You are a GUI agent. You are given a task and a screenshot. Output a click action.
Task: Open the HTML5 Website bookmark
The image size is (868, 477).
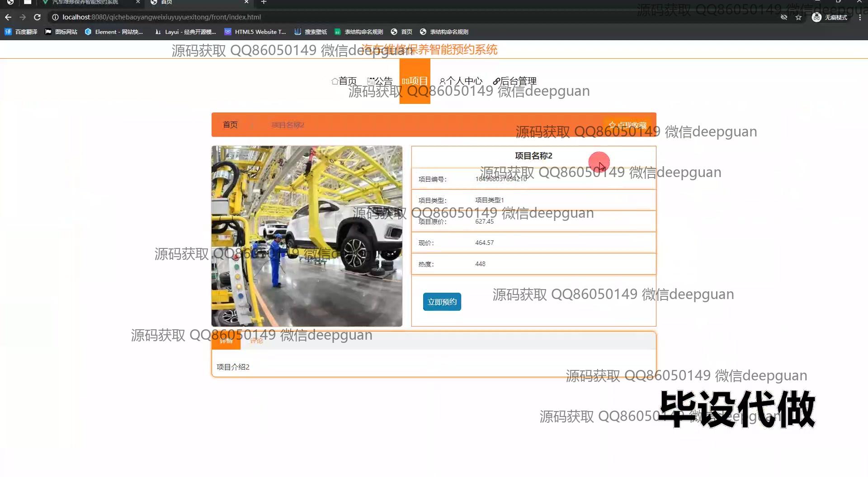point(255,32)
